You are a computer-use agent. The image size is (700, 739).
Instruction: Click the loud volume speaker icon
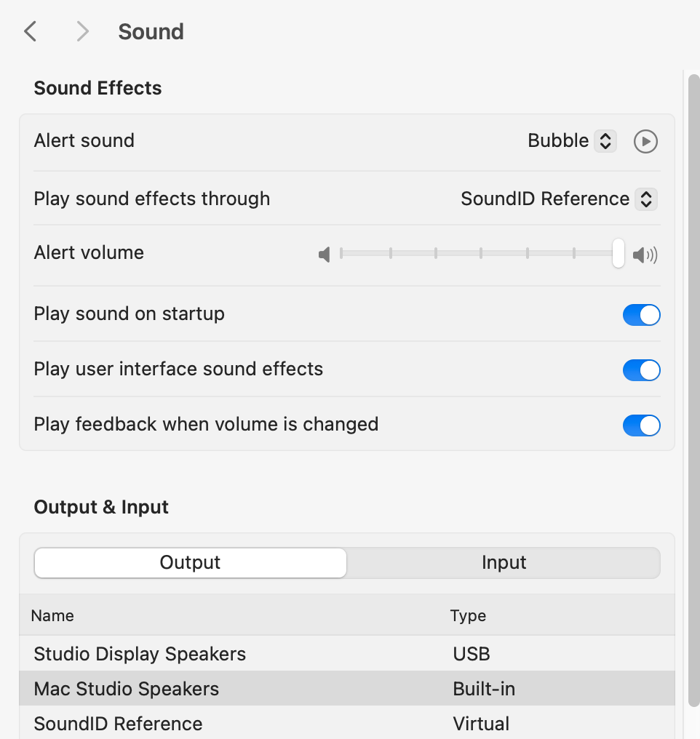[x=645, y=255]
